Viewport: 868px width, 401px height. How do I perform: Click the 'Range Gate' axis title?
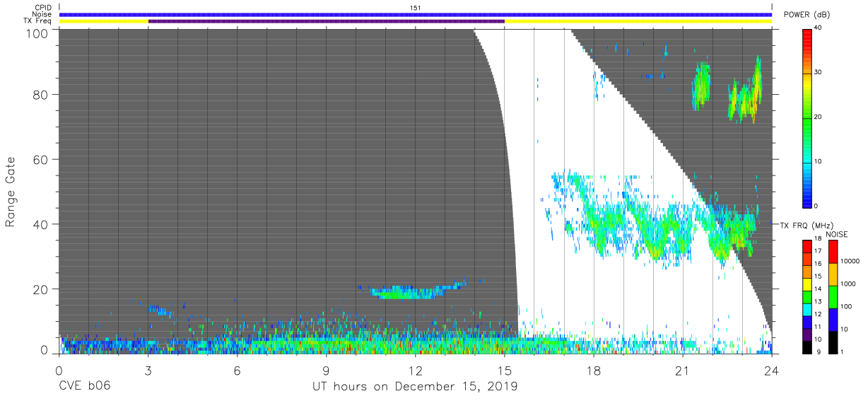point(11,192)
